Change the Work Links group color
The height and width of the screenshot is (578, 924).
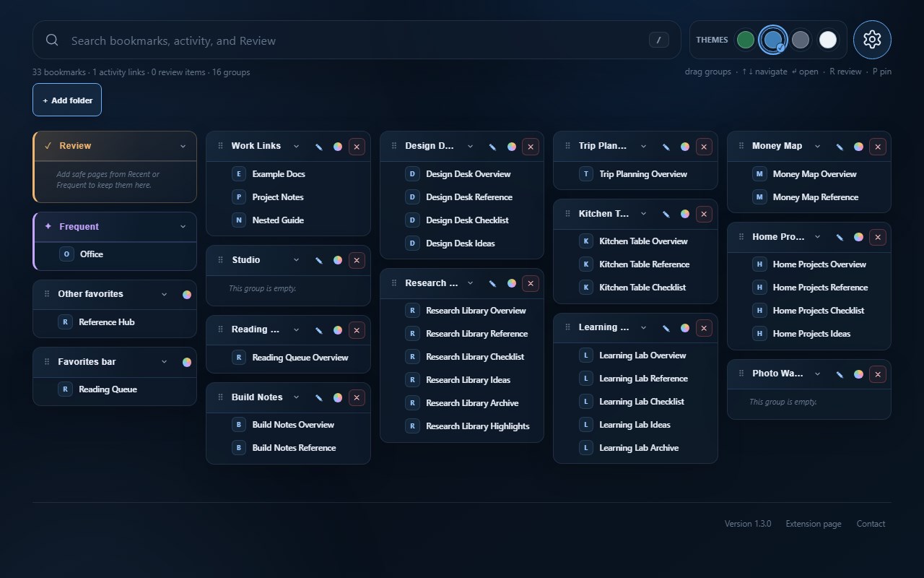[338, 147]
